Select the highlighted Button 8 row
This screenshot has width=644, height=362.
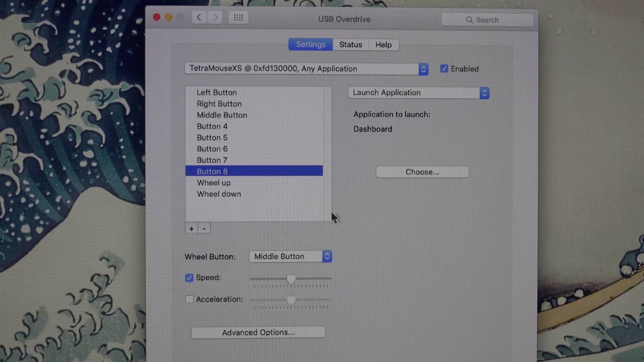pos(254,171)
